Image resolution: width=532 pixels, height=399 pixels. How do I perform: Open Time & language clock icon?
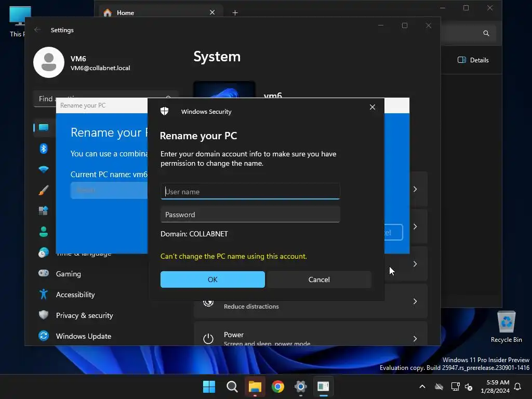click(x=44, y=252)
